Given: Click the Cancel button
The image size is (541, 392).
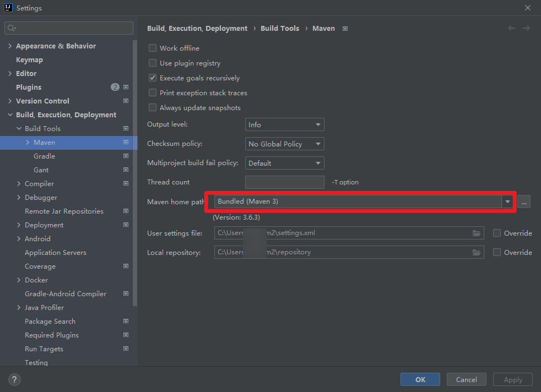Looking at the screenshot, I should [x=467, y=379].
